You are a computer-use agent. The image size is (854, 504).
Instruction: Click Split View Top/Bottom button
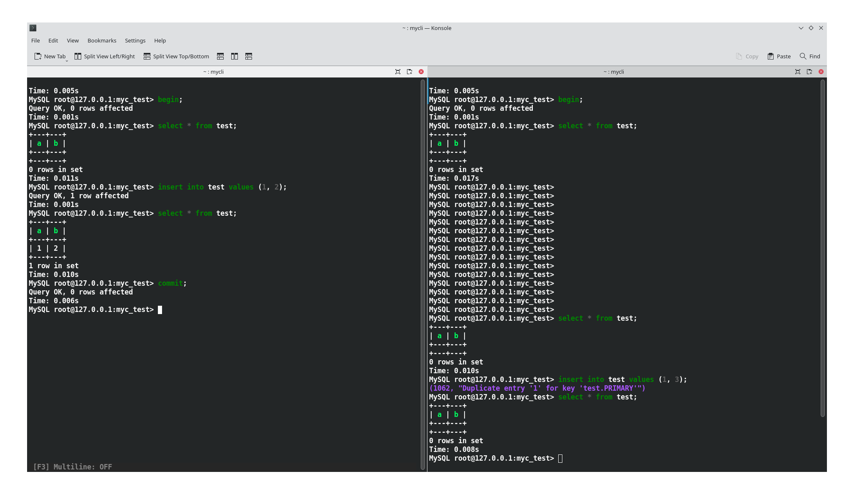176,56
